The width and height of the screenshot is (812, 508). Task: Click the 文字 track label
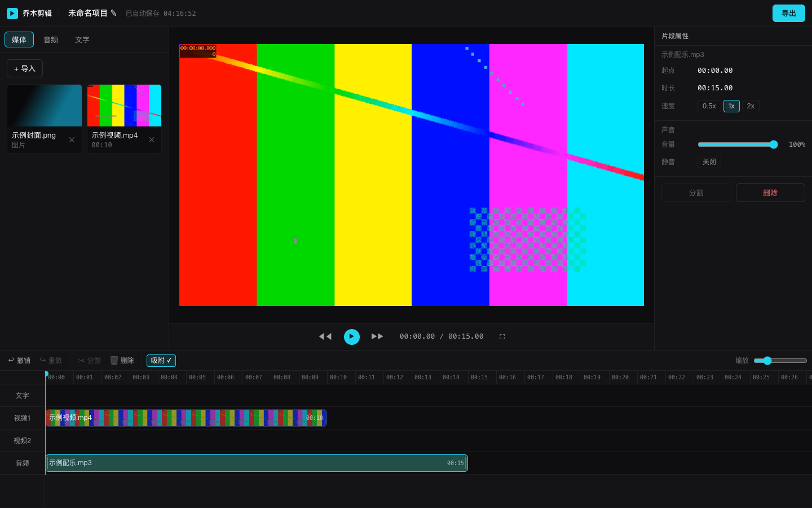click(x=22, y=396)
